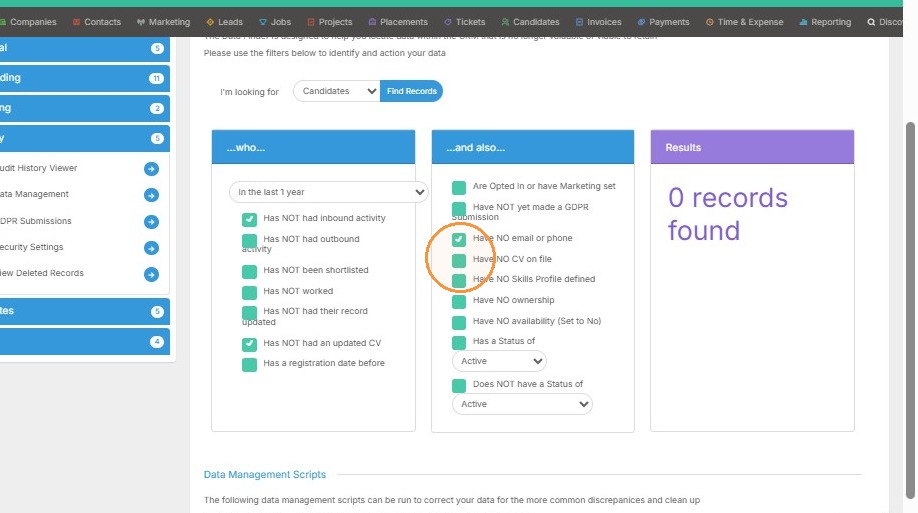Open the Marketing menu
This screenshot has width=918, height=513.
click(x=163, y=22)
